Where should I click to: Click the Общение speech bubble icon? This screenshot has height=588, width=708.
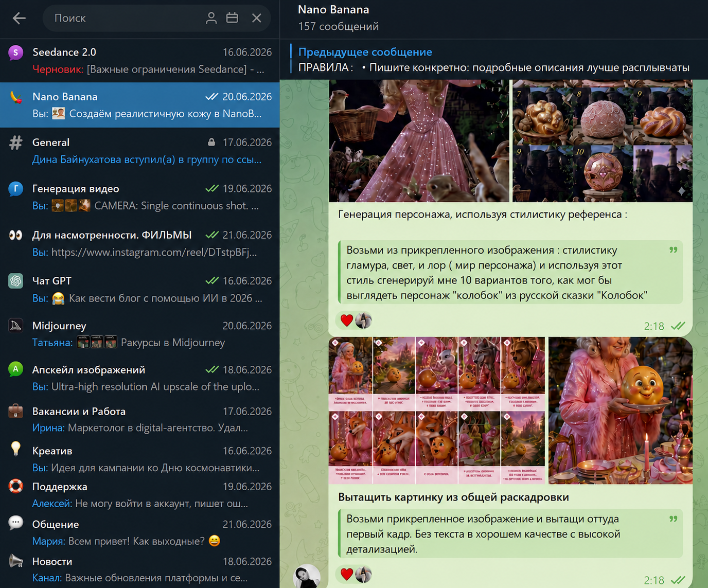[x=16, y=523]
